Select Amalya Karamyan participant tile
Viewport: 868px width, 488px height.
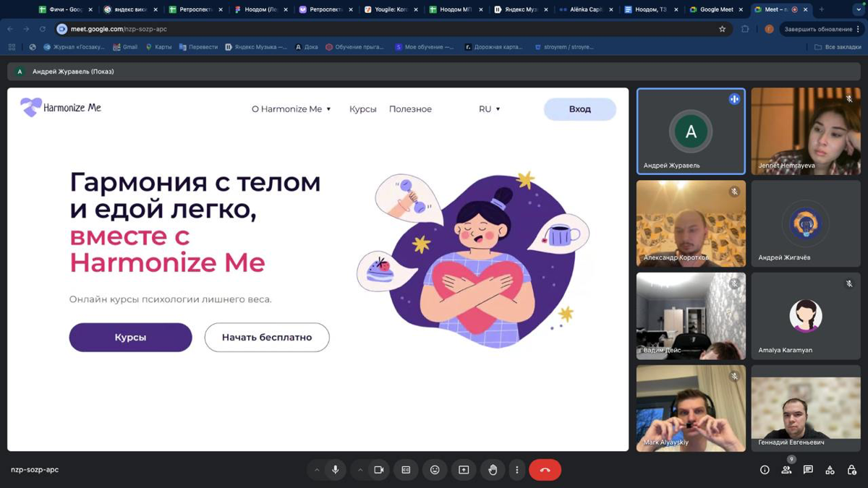pos(806,316)
